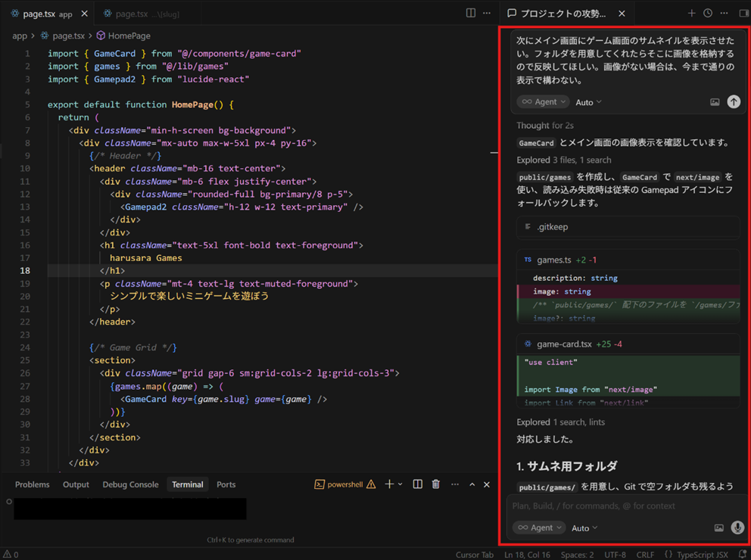This screenshot has width=751, height=560.
Task: Click the notification bell in status bar
Action: 742,555
